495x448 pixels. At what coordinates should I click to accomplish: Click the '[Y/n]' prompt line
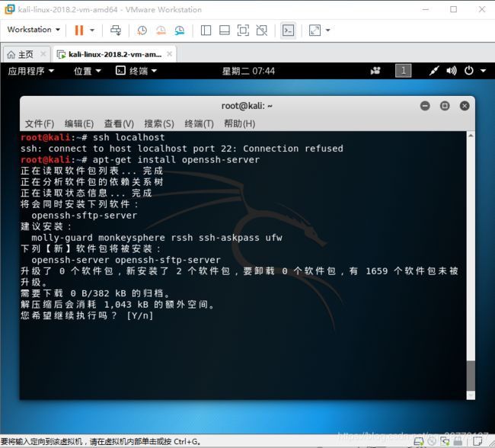click(x=87, y=315)
